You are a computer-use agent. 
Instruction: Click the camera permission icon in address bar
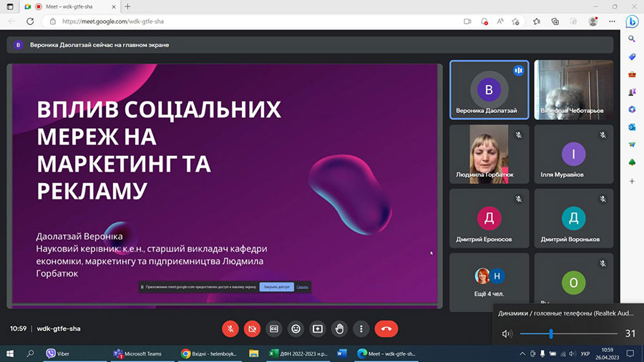tap(467, 21)
